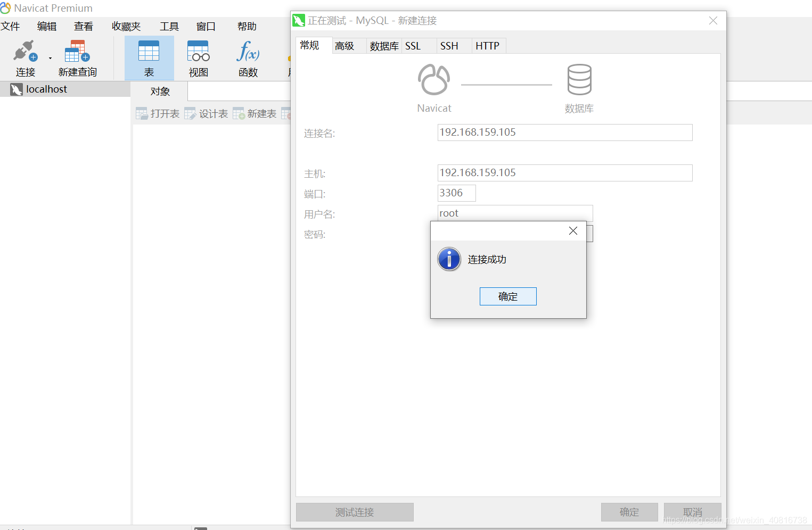This screenshot has height=530, width=812.
Task: Switch to the HTTP tab
Action: [x=488, y=46]
